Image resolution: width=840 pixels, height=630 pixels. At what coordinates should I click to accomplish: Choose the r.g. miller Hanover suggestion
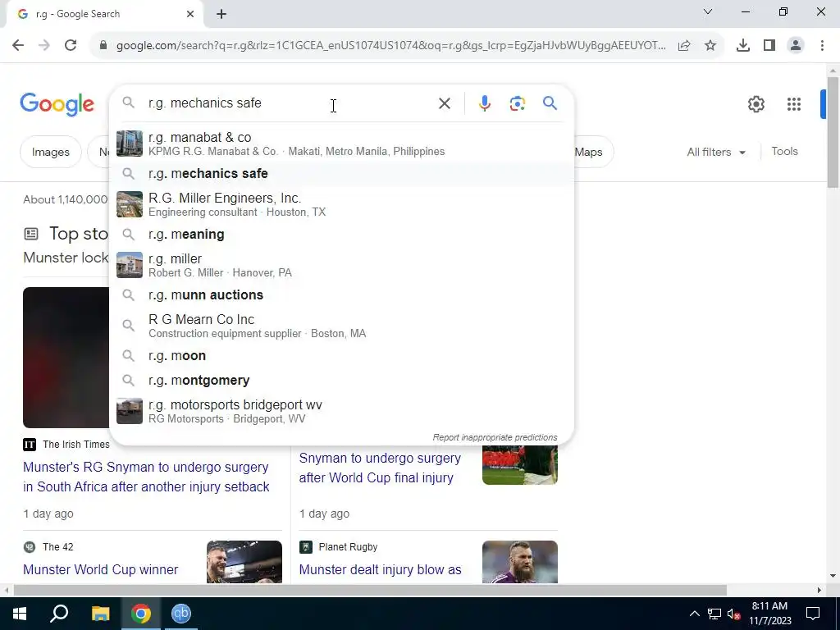tap(341, 265)
